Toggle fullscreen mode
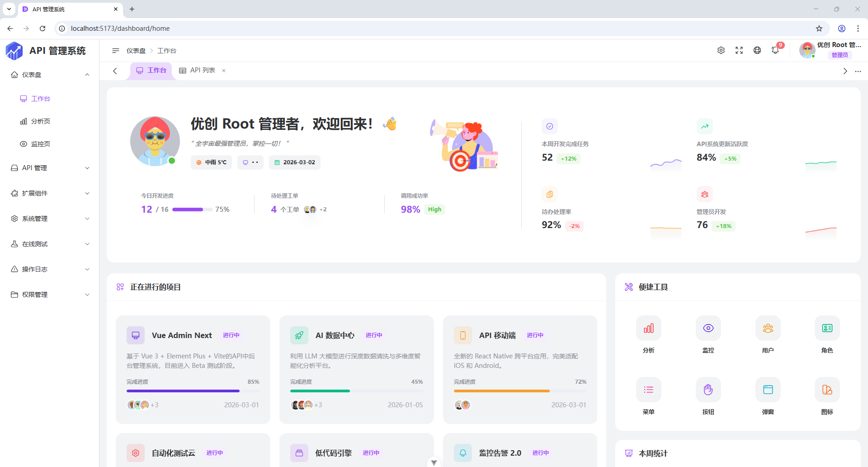 (739, 50)
